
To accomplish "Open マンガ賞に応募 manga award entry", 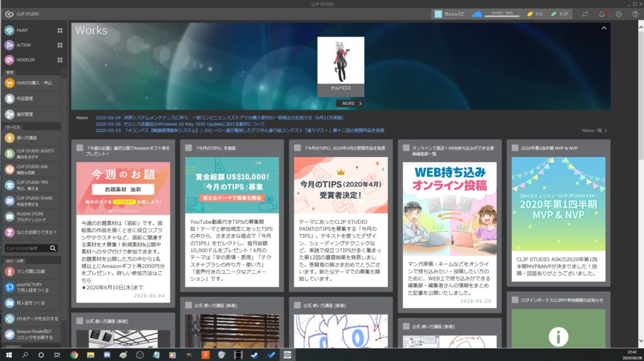I will click(x=31, y=272).
